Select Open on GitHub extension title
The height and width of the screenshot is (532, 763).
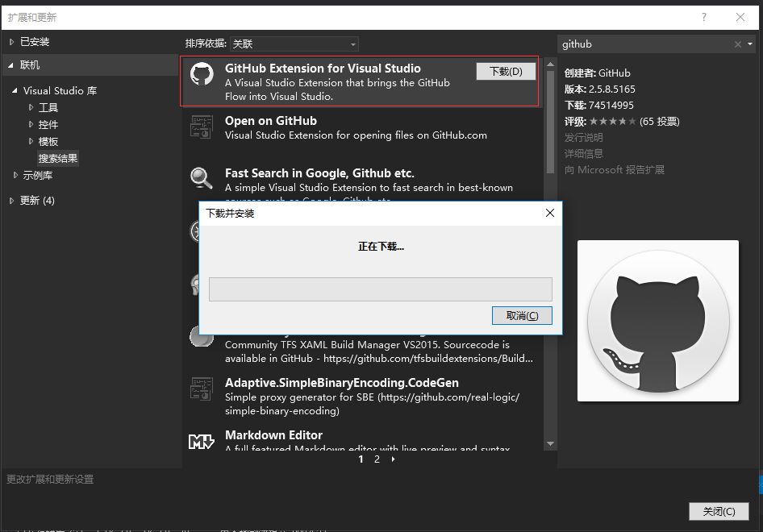tap(270, 121)
